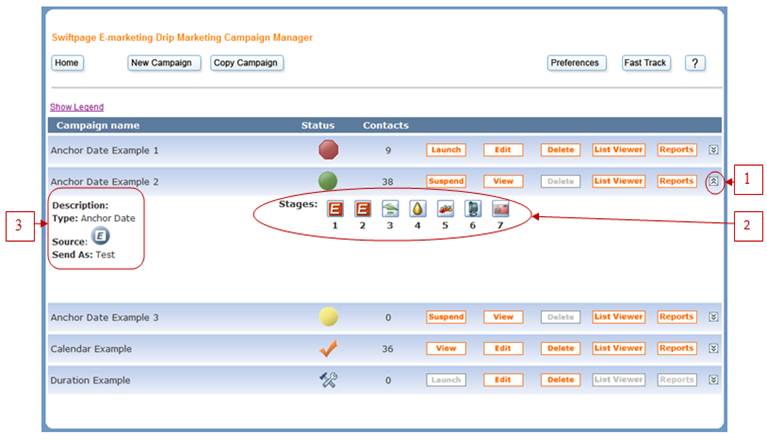Click Copy Campaign button
This screenshot has width=767, height=440.
point(247,63)
